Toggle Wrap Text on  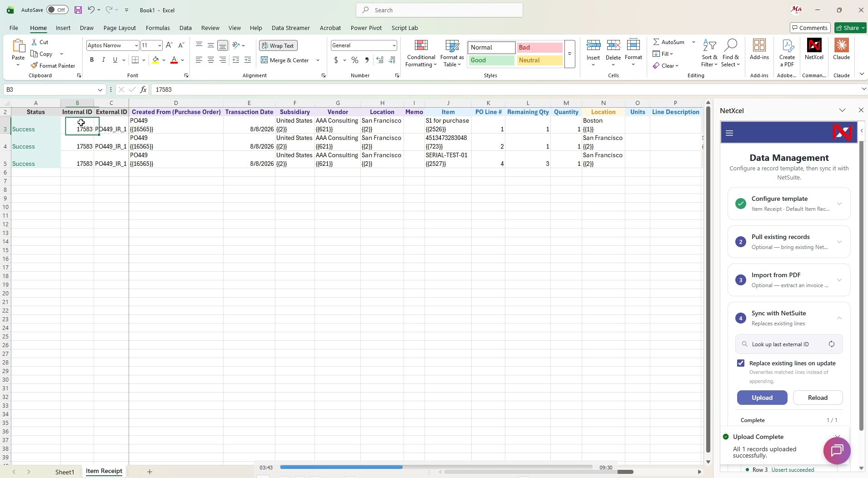[278, 45]
